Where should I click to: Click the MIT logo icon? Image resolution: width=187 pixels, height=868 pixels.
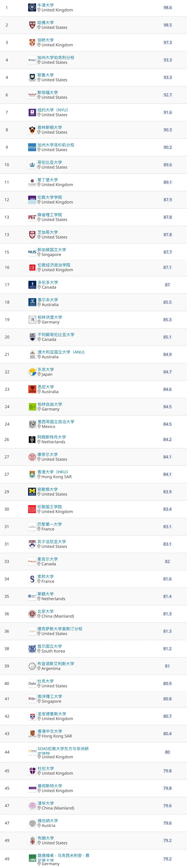(x=32, y=217)
